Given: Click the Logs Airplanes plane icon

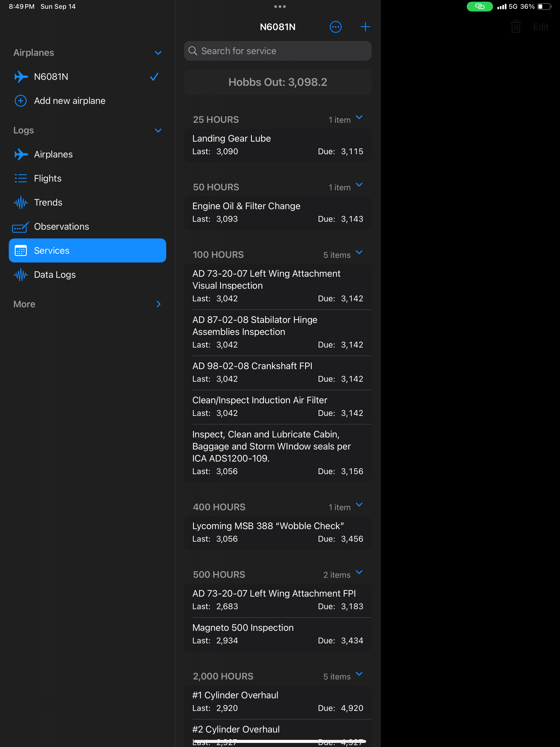Looking at the screenshot, I should click(21, 154).
